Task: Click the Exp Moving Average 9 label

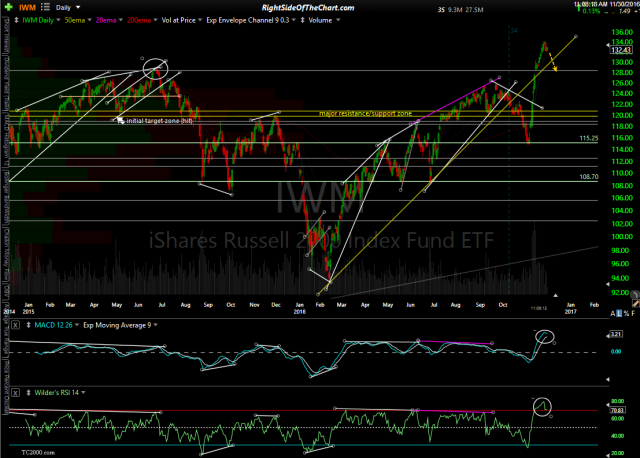Action: pos(117,325)
